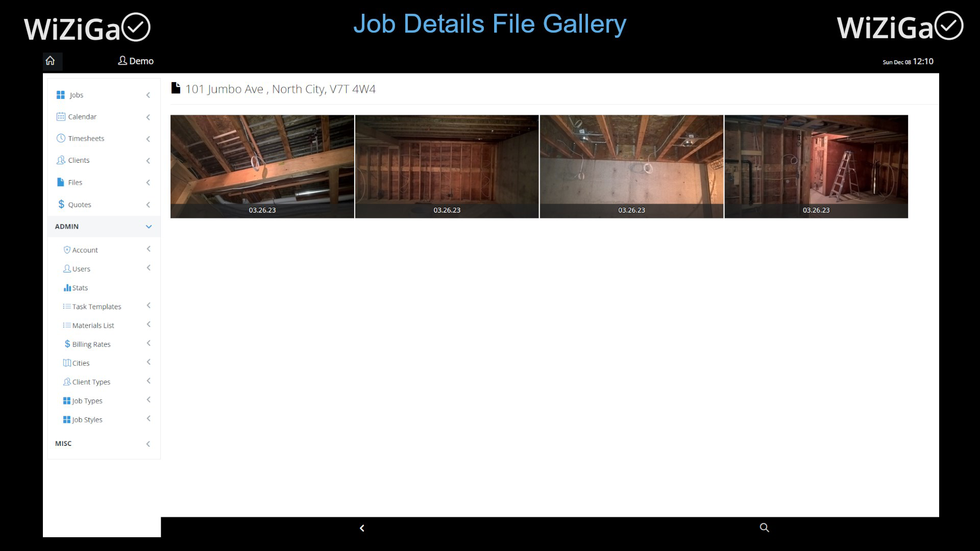
Task: Click the Cities map icon
Action: 67,363
